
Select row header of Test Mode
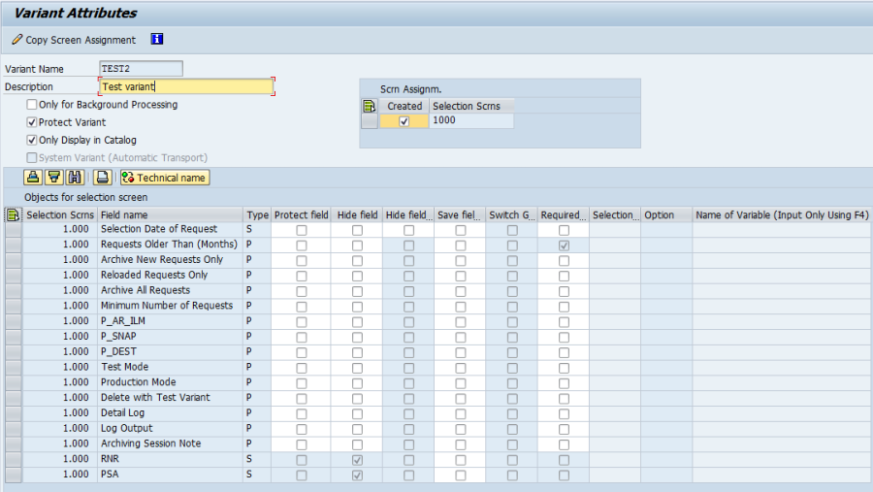(13, 367)
